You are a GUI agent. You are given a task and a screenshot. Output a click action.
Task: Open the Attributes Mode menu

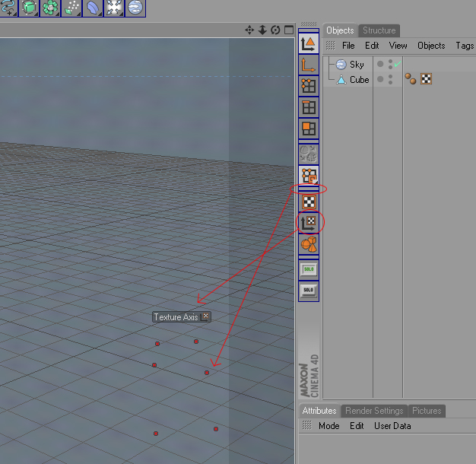[329, 426]
